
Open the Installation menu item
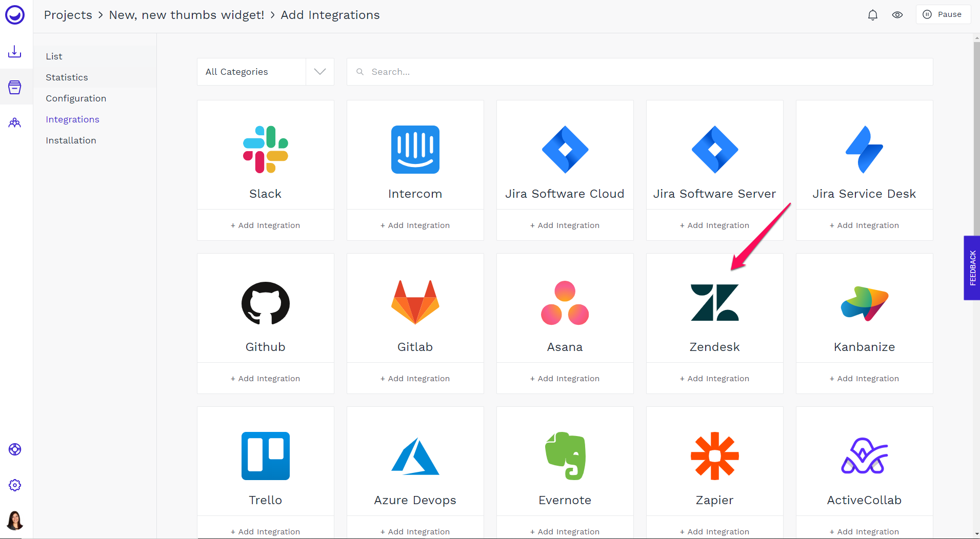tap(95, 140)
